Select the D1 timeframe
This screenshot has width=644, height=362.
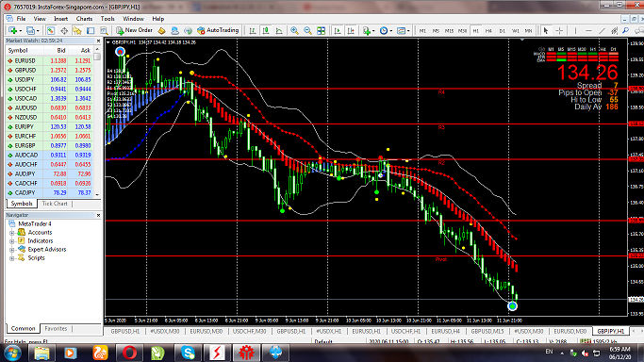coord(502,31)
